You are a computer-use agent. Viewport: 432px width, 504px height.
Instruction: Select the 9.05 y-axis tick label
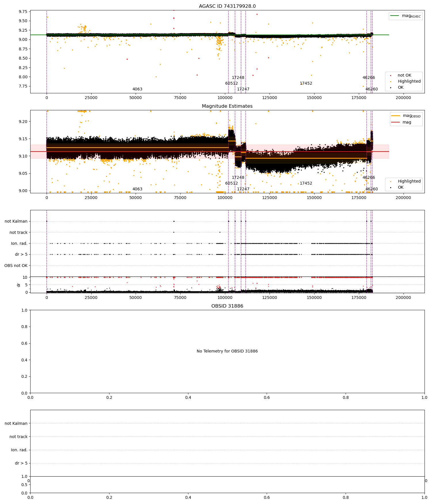(23, 173)
